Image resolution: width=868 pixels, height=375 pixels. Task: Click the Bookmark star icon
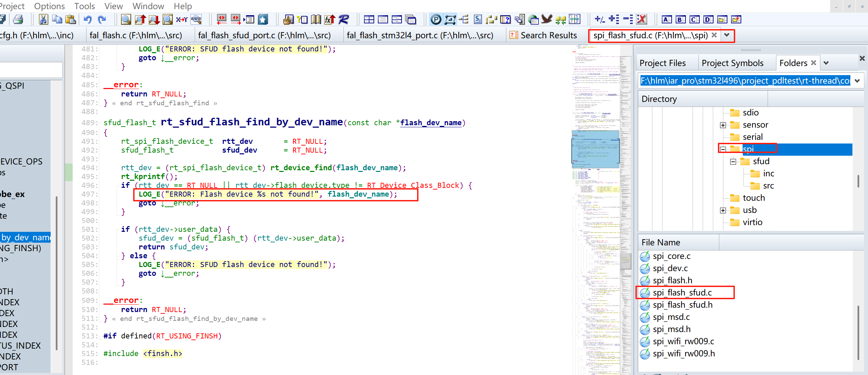tap(263, 20)
